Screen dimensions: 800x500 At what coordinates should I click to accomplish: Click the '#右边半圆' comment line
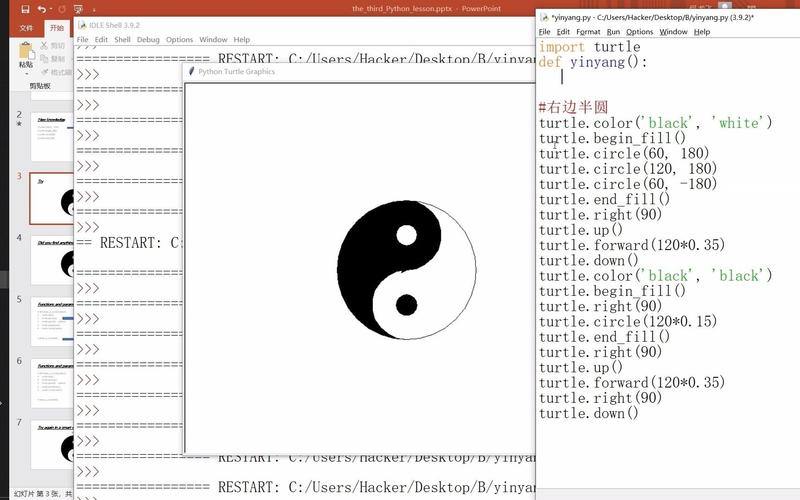pos(573,107)
